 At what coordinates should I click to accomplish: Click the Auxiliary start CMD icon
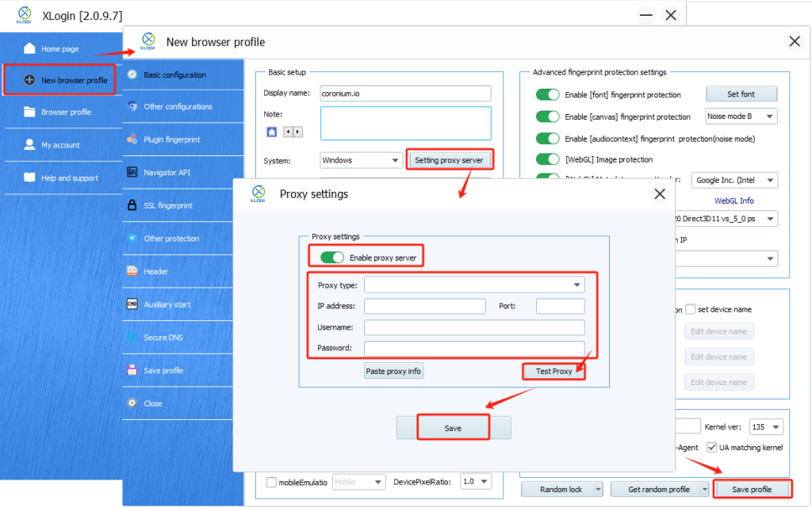(132, 304)
